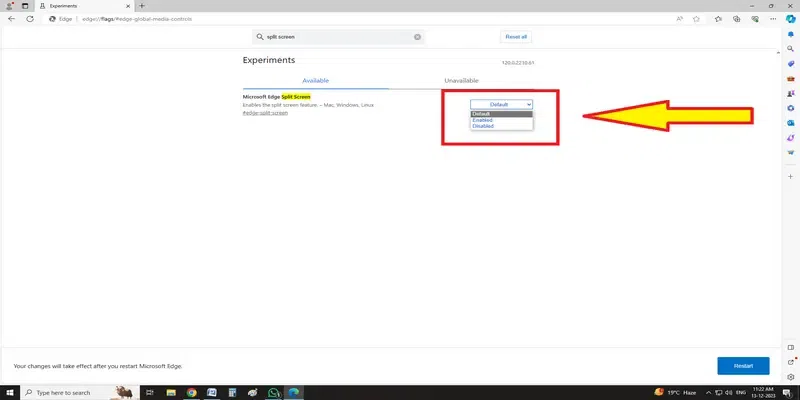Select the Experiments browser tab
Image resolution: width=800 pixels, height=400 pixels.
(x=84, y=6)
